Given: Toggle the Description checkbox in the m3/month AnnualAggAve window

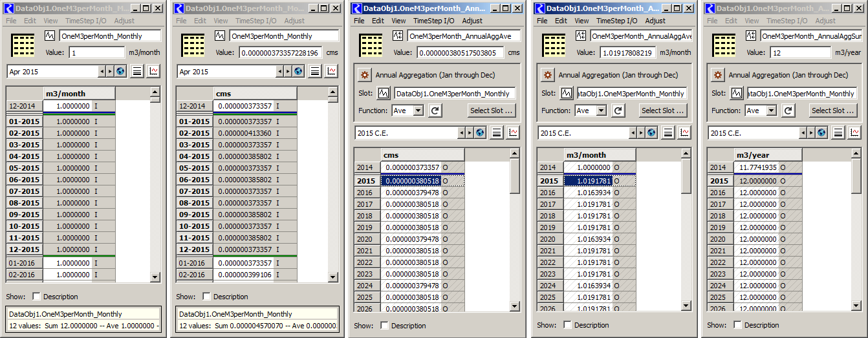Looking at the screenshot, I should point(568,325).
